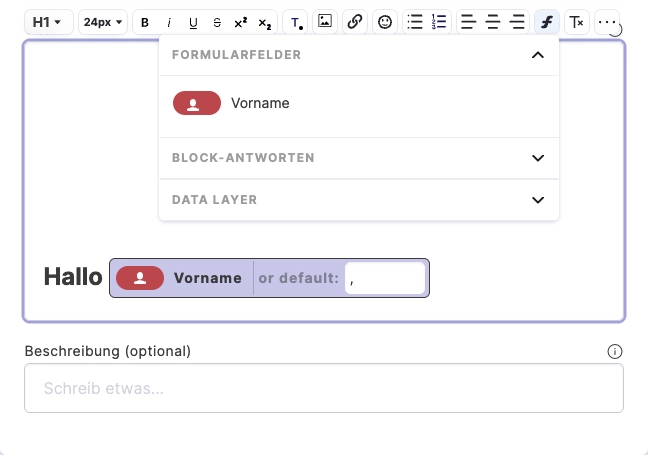
Task: Create a bulleted list
Action: [415, 22]
